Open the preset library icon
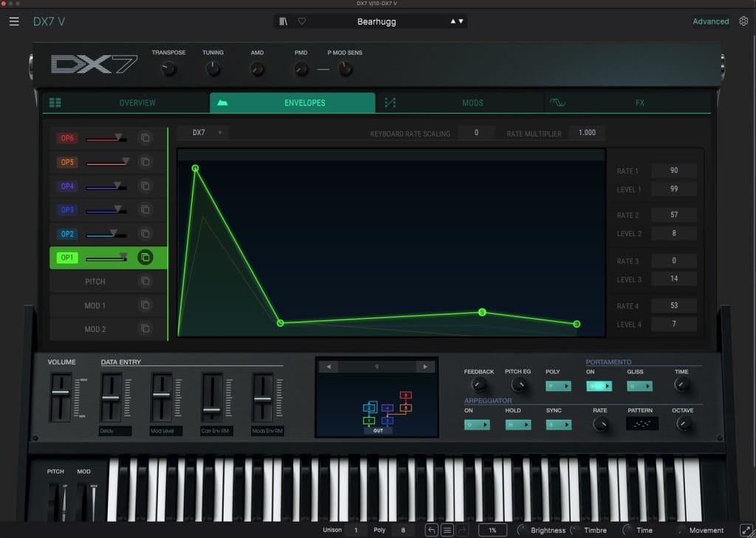Image resolution: width=756 pixels, height=538 pixels. click(283, 21)
